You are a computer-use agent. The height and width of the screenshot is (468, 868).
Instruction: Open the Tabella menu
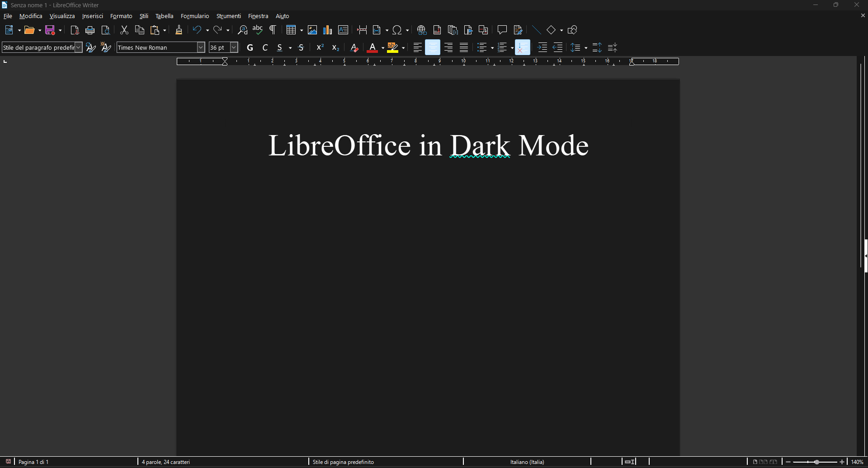(x=165, y=16)
